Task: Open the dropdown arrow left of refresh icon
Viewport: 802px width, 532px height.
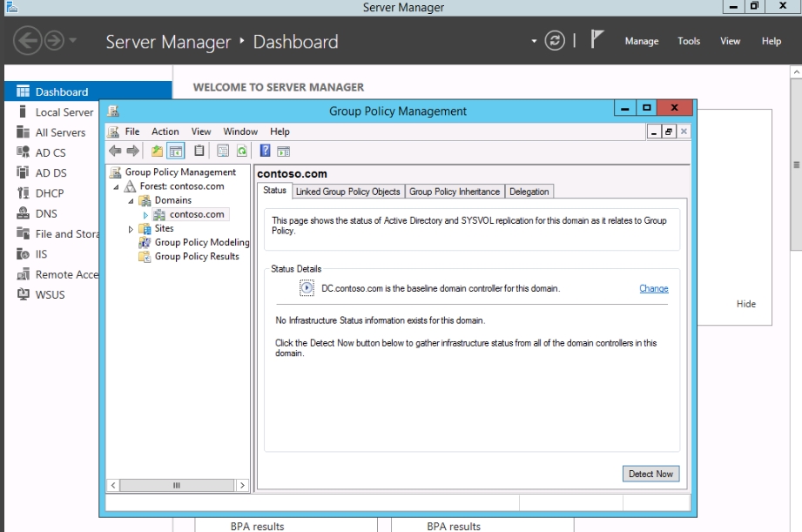Action: pos(534,41)
